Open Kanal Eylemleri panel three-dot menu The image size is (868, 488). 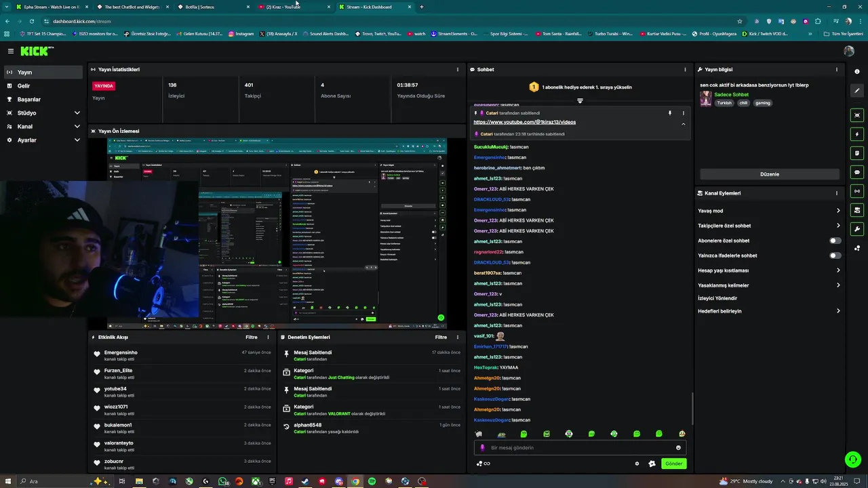(836, 193)
